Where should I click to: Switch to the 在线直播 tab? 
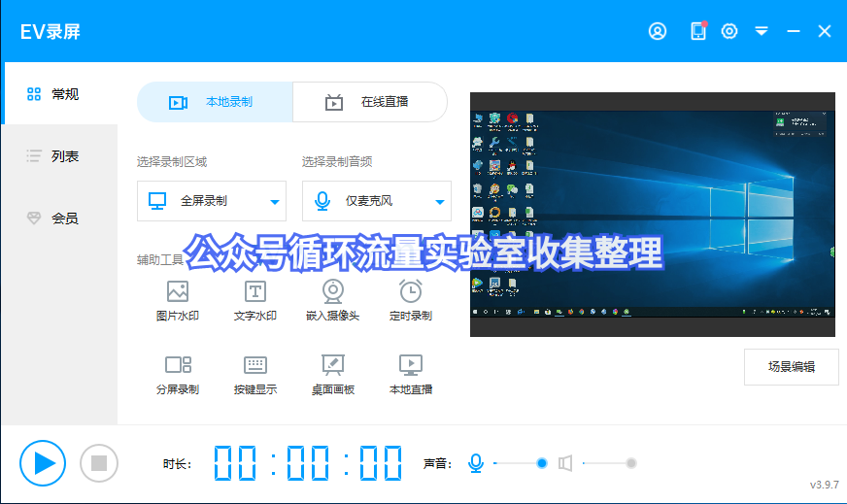point(370,102)
